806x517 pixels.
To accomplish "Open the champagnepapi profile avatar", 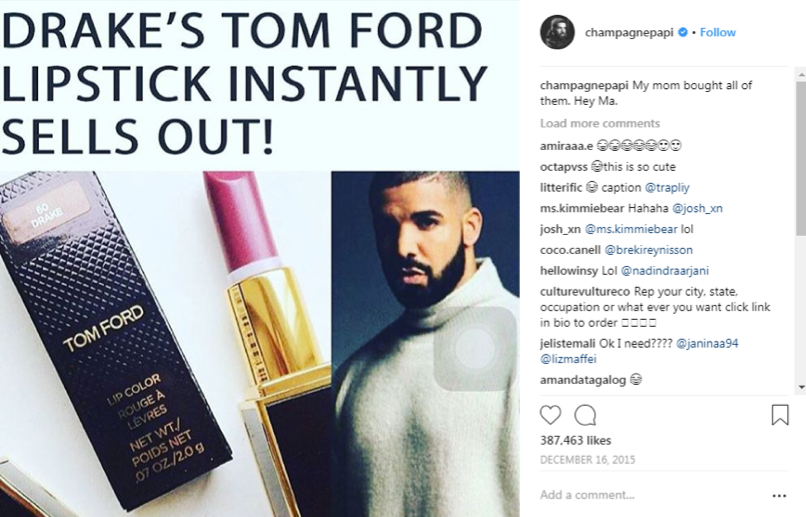I will (557, 32).
